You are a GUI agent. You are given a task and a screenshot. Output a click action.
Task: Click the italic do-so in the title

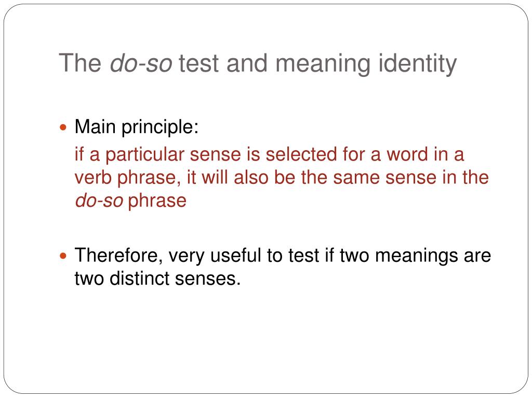(141, 63)
